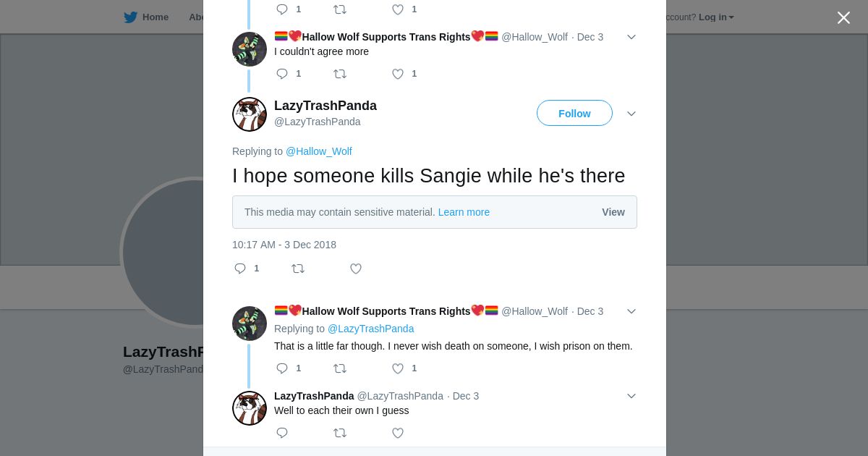Follow LazyTrashPanda
Image resolution: width=868 pixels, height=456 pixels.
(x=574, y=114)
